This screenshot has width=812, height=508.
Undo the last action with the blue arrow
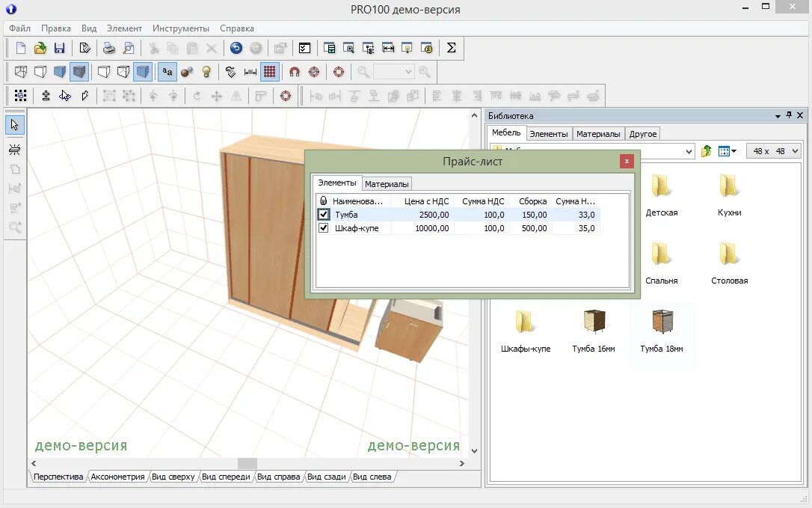coord(236,48)
